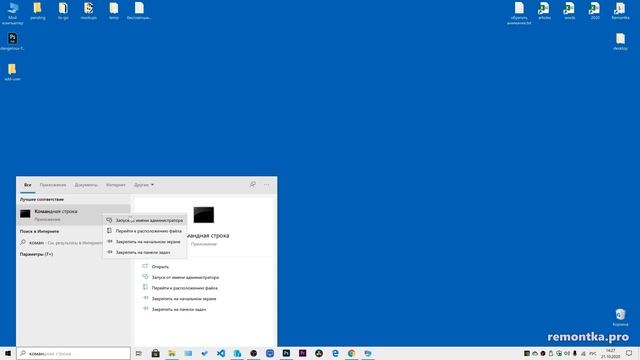Viewport: 640px width, 360px height.
Task: Open the Windows Start button
Action: point(8,353)
